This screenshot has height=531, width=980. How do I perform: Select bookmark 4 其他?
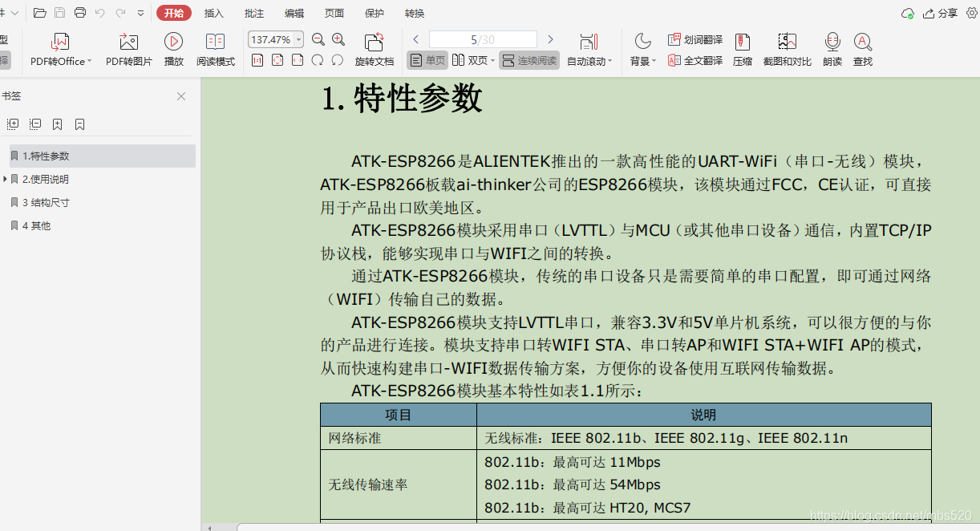pos(36,226)
